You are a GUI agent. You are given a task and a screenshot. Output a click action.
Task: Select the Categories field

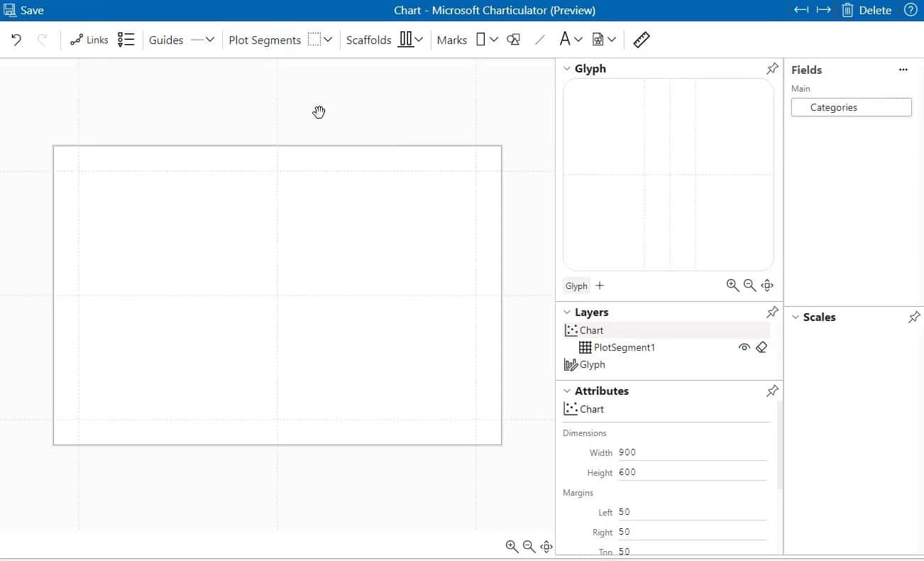click(x=851, y=107)
